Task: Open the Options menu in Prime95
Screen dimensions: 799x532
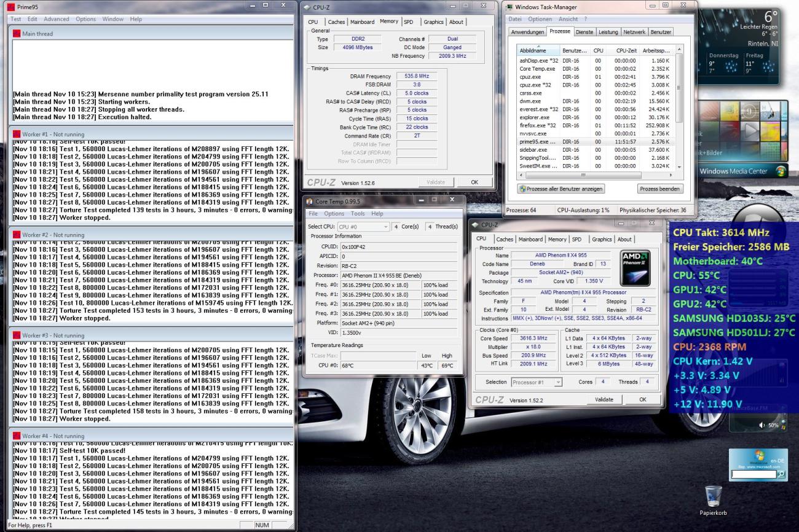Action: click(86, 19)
